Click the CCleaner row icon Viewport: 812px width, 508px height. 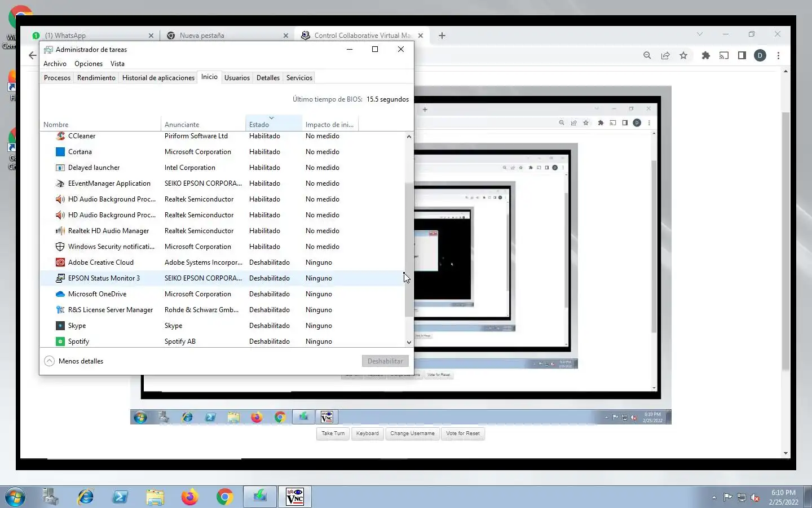tap(60, 136)
